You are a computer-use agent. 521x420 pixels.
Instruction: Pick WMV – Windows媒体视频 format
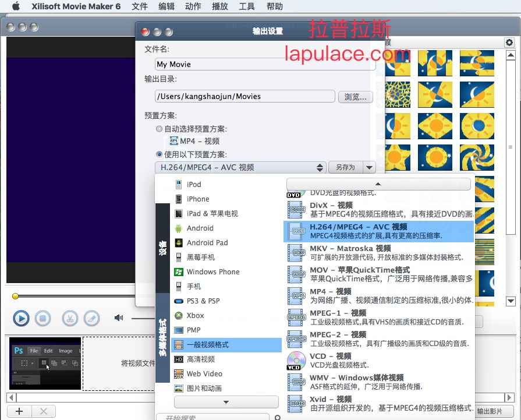[x=379, y=382]
